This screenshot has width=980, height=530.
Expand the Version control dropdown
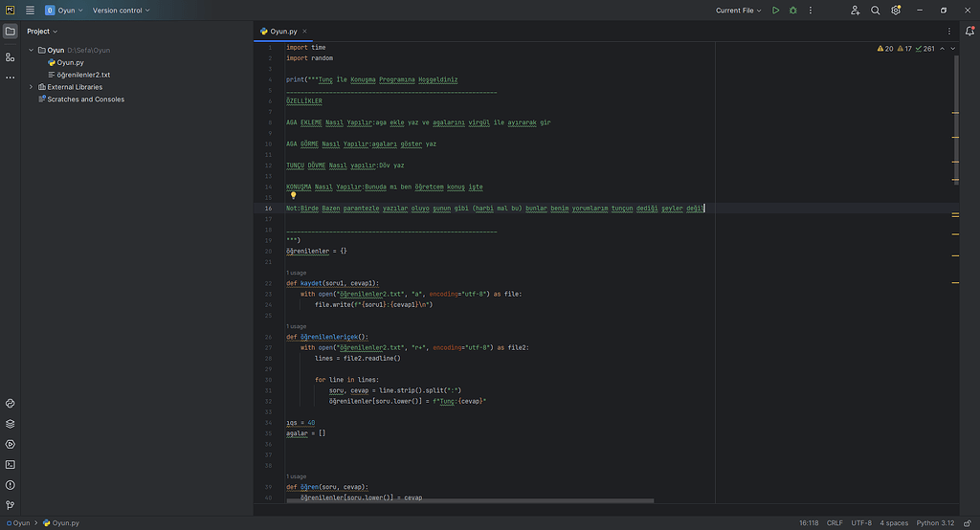119,11
